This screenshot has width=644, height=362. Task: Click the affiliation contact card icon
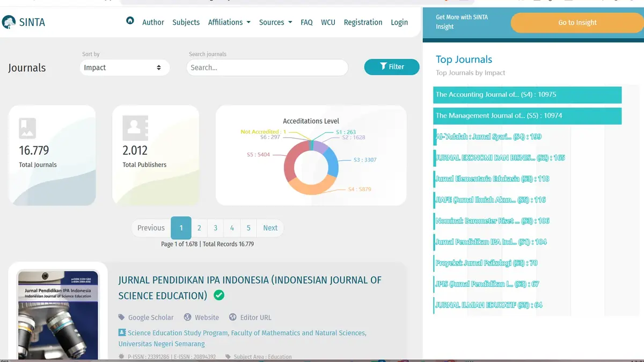point(122,332)
